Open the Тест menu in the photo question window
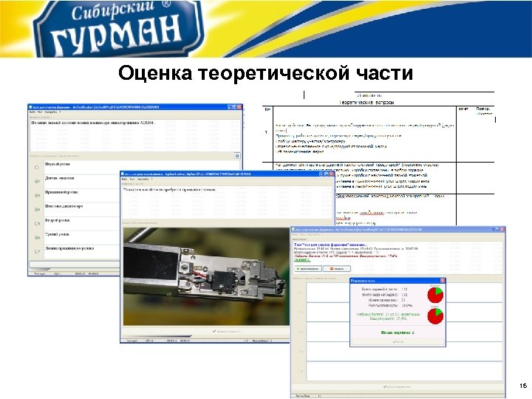The image size is (532, 399). pos(133,179)
